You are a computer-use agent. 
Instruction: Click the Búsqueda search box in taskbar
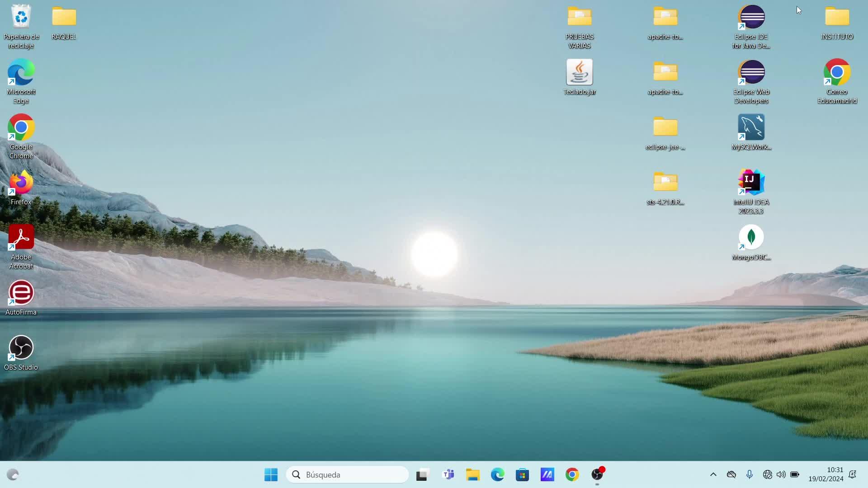point(347,474)
